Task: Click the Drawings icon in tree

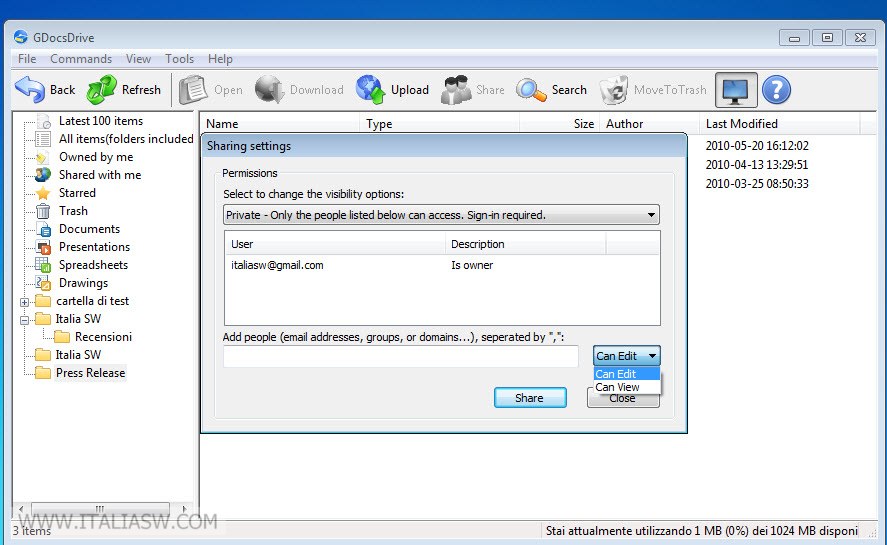Action: coord(43,283)
